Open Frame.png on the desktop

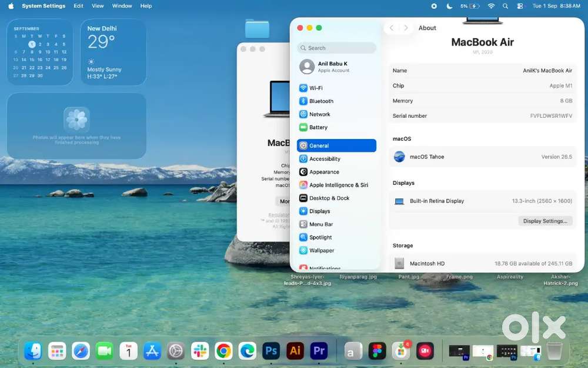point(459,277)
